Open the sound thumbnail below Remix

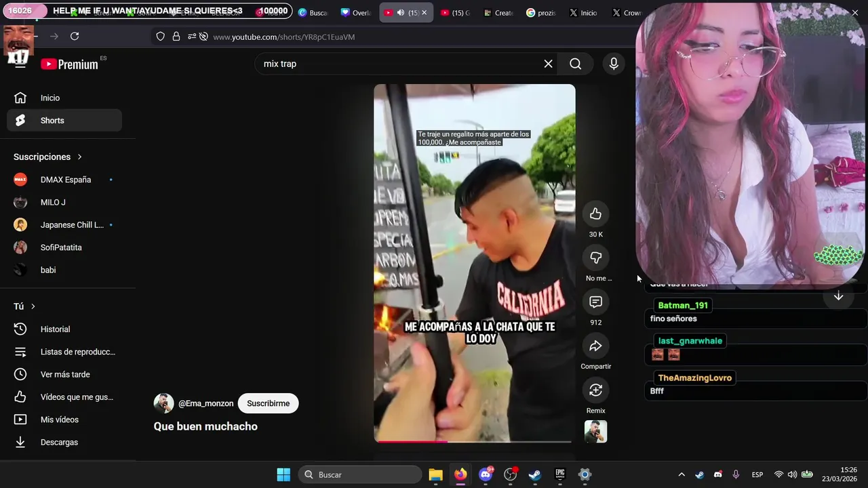tap(595, 432)
